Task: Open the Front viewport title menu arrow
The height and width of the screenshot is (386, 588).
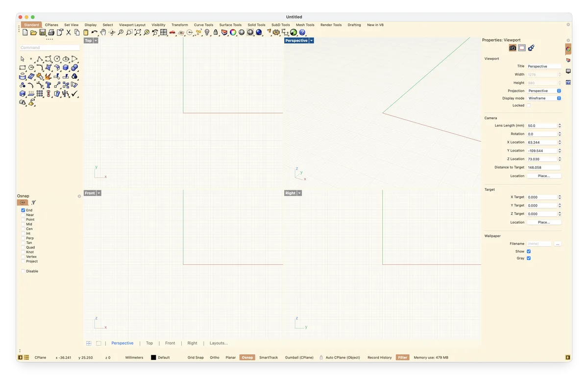Action: 99,193
